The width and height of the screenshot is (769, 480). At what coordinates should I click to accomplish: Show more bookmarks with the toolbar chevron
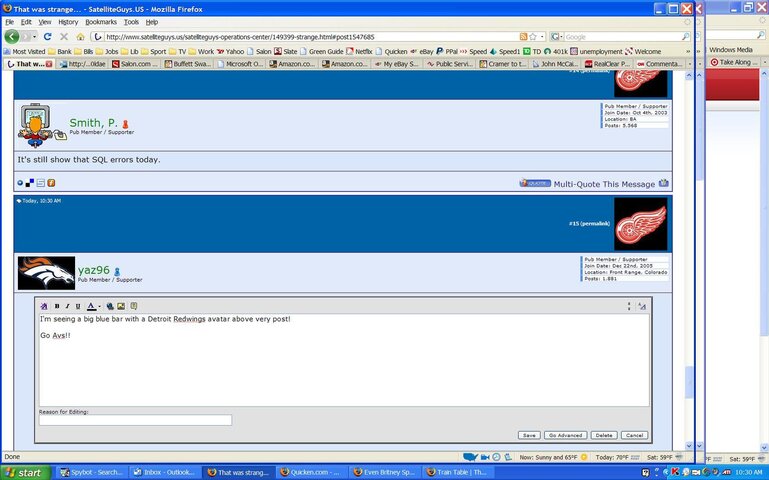[x=688, y=51]
